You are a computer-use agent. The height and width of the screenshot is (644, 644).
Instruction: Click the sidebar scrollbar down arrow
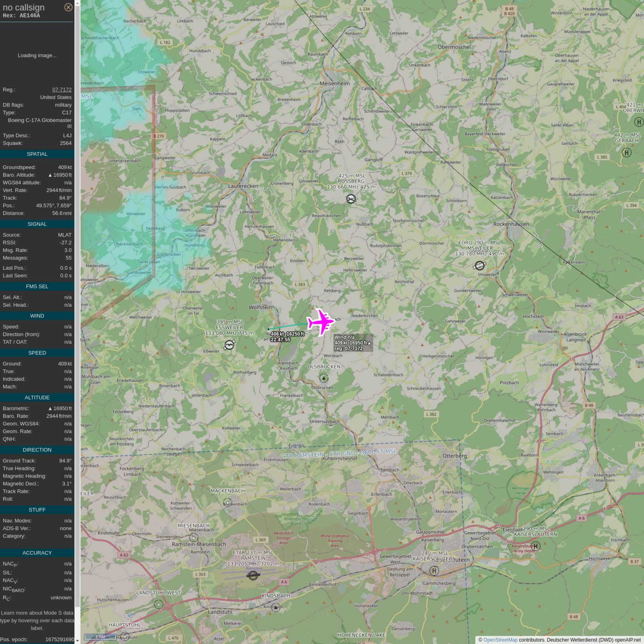click(77, 640)
